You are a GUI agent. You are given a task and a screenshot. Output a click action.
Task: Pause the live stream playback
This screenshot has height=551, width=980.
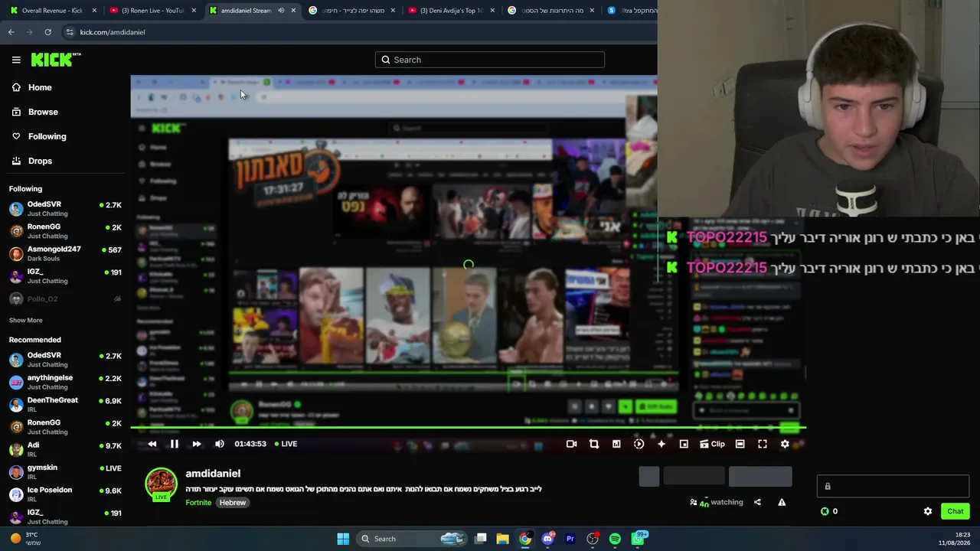(175, 444)
